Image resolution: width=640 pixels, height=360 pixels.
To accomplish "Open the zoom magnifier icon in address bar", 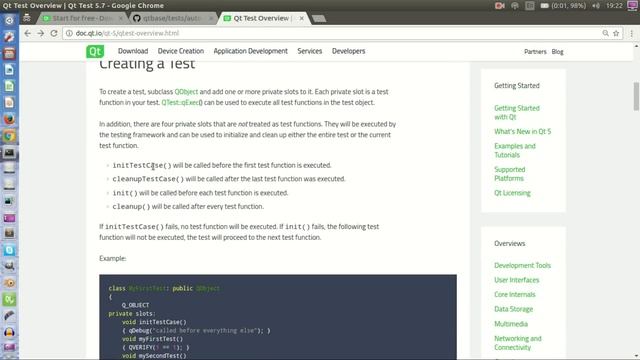I will click(x=605, y=33).
